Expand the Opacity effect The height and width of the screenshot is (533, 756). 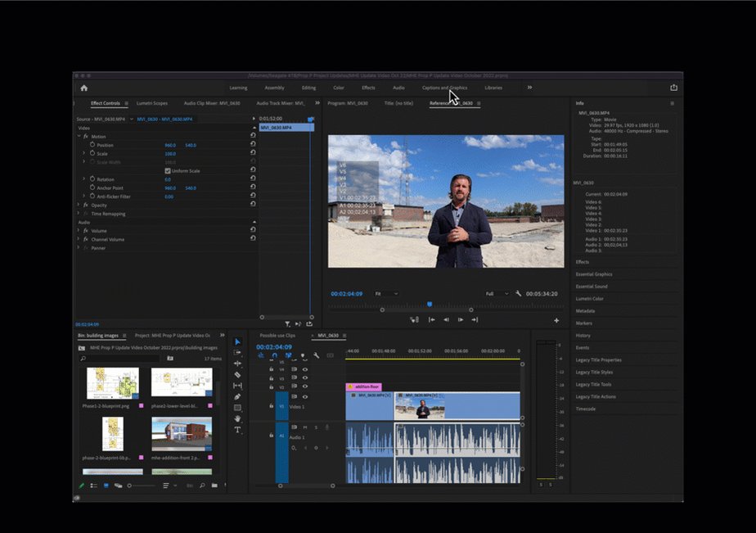point(79,205)
